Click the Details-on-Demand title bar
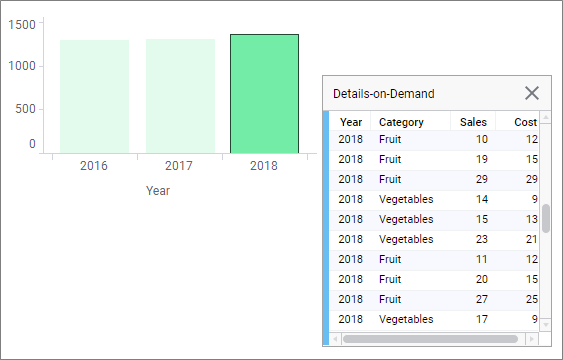 click(x=424, y=93)
